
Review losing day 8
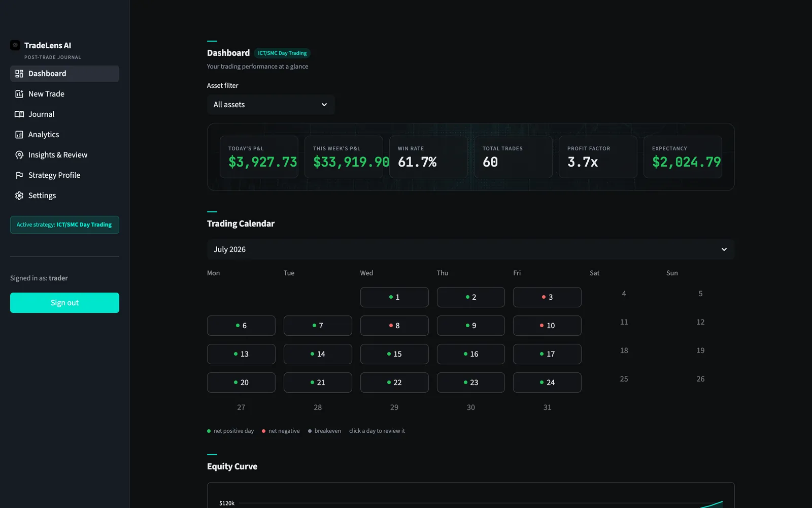point(394,326)
